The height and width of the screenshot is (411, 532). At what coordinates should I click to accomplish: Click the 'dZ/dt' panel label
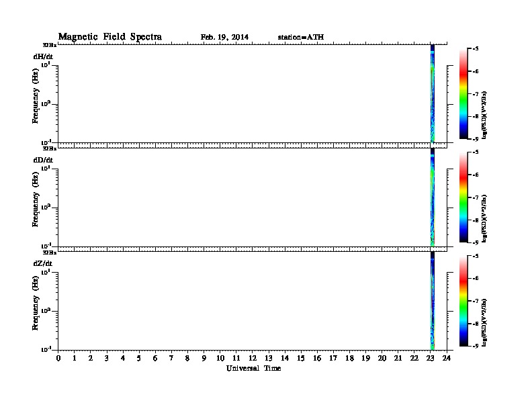43,263
